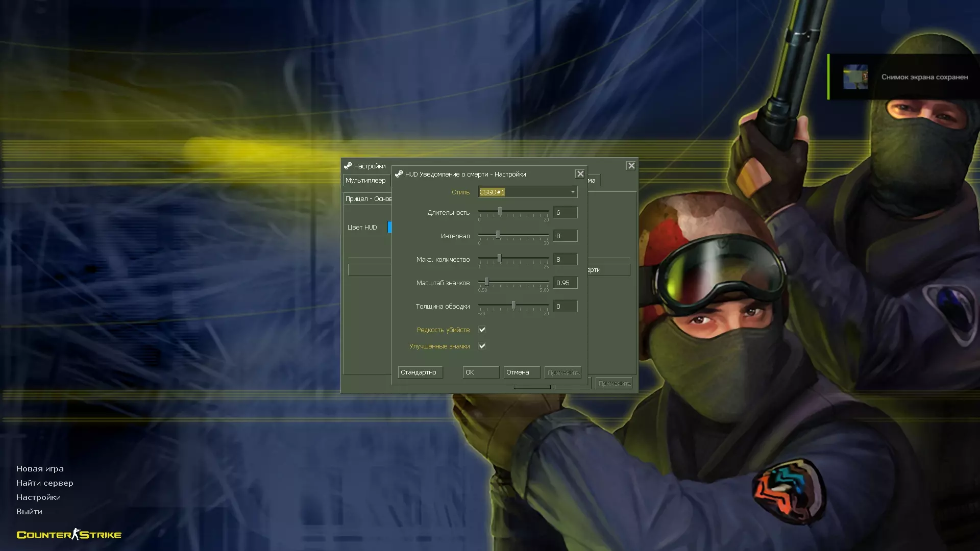Close the HUD death notice settings dialog
Screen dimensions: 980x551
coord(580,174)
